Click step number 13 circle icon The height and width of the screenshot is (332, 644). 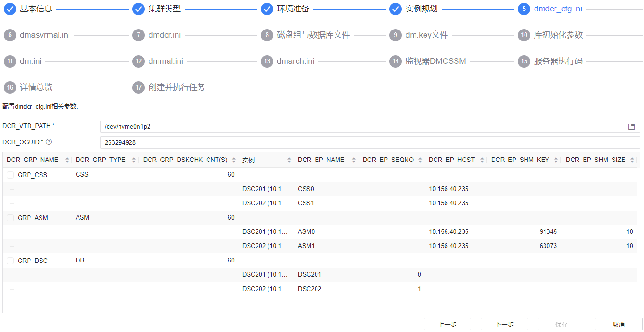[x=267, y=61]
